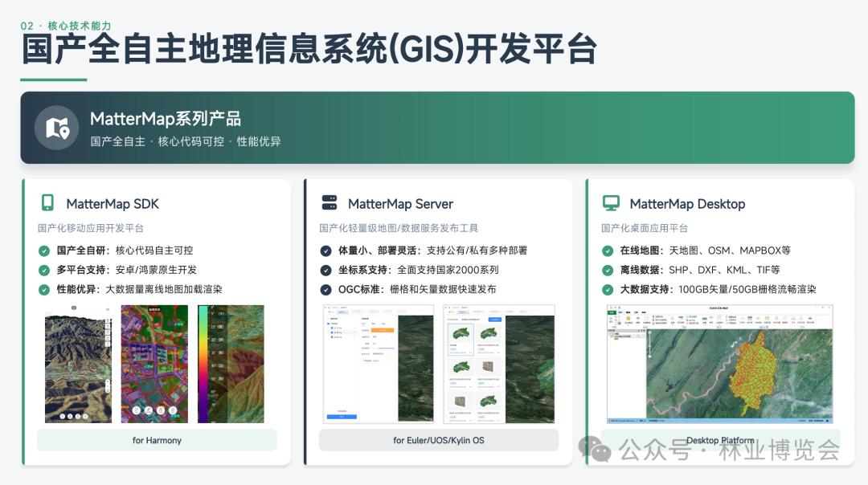The image size is (868, 485).
Task: Select the "MatterMap系列产品" banner title
Action: click(165, 119)
